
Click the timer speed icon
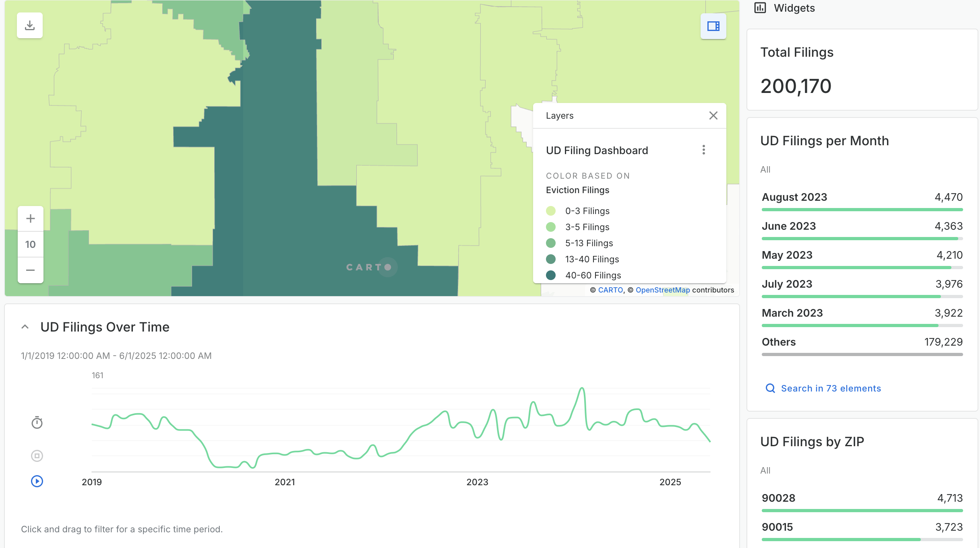(37, 422)
